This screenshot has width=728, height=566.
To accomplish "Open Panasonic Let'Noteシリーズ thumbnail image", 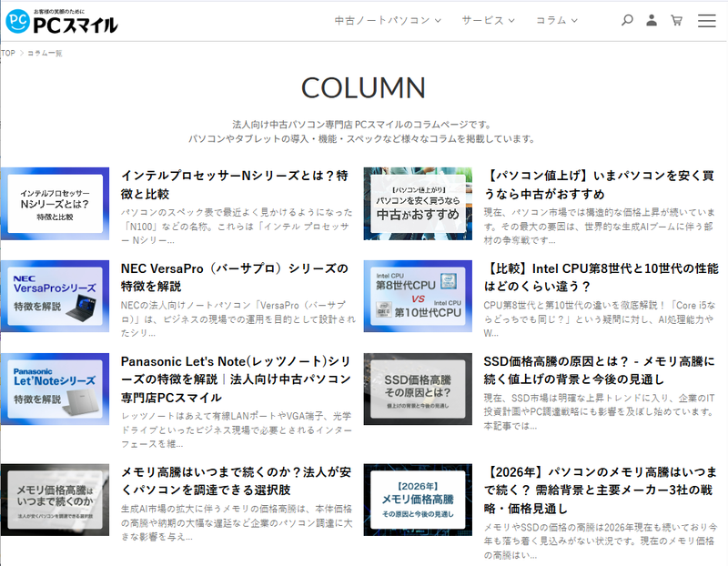I will pos(55,389).
